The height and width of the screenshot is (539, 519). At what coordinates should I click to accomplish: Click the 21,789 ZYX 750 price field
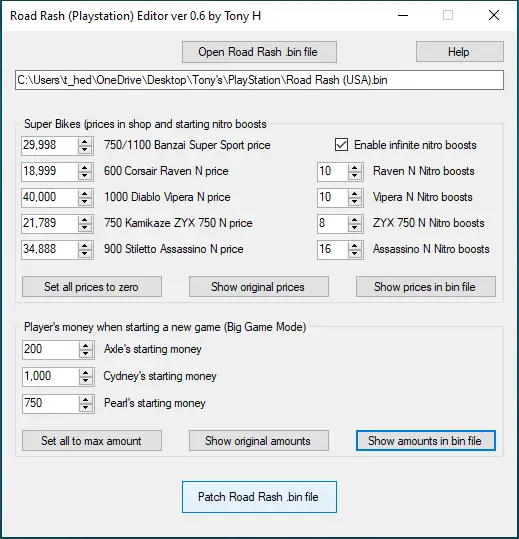pyautogui.click(x=49, y=223)
